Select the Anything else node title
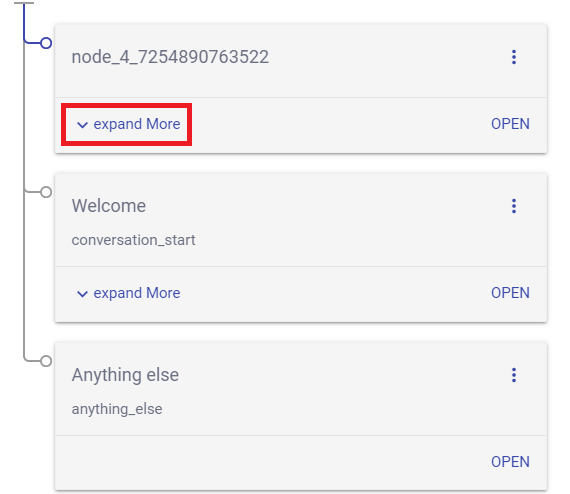The image size is (570, 494). click(125, 375)
